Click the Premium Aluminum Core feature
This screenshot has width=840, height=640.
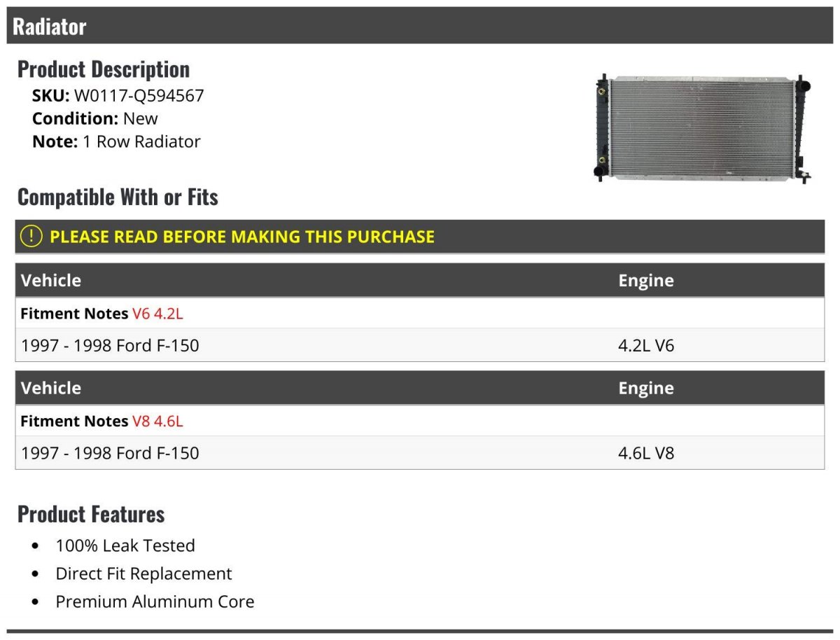155,601
